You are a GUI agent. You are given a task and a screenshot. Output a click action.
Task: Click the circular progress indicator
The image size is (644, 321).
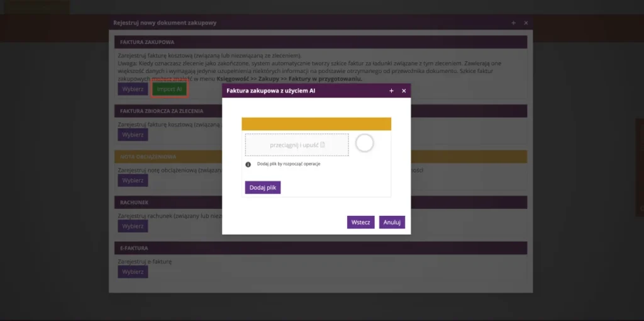coord(364,143)
